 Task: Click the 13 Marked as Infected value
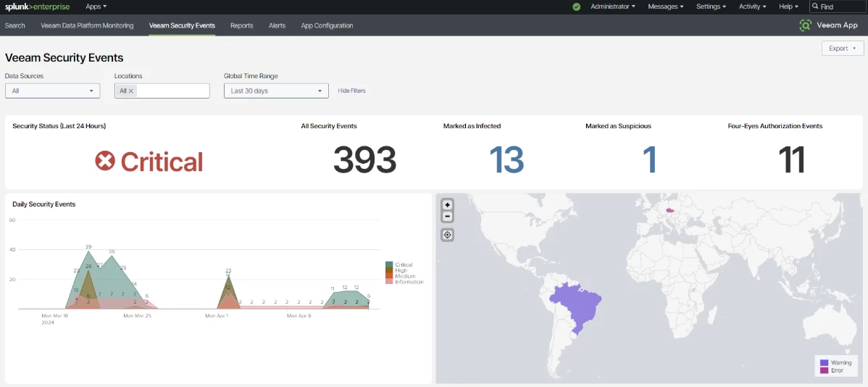pyautogui.click(x=506, y=161)
